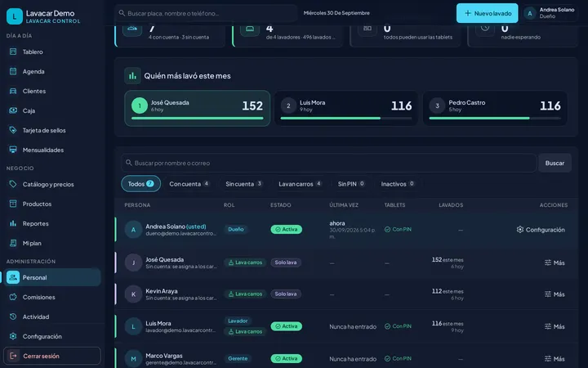Click Marco Vargas's M avatar

click(133, 359)
